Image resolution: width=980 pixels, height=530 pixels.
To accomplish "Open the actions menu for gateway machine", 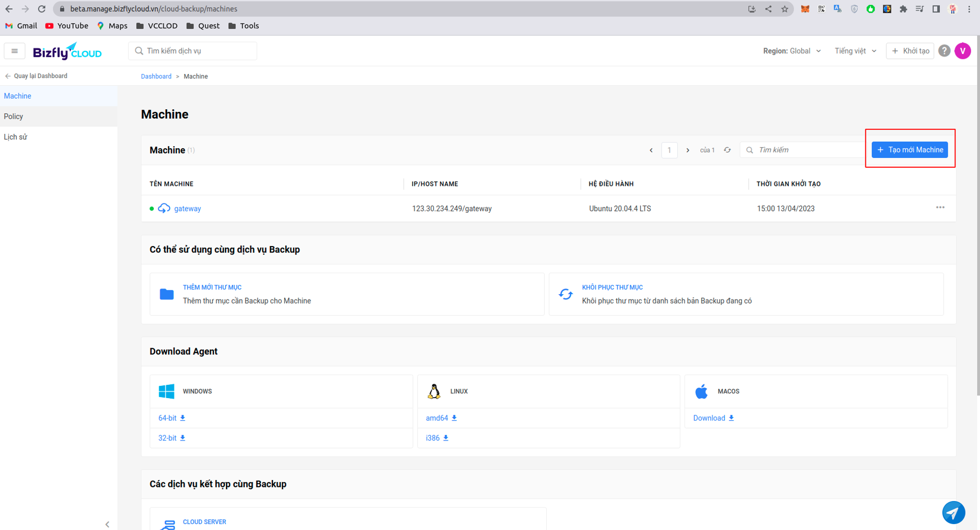I will click(x=940, y=208).
